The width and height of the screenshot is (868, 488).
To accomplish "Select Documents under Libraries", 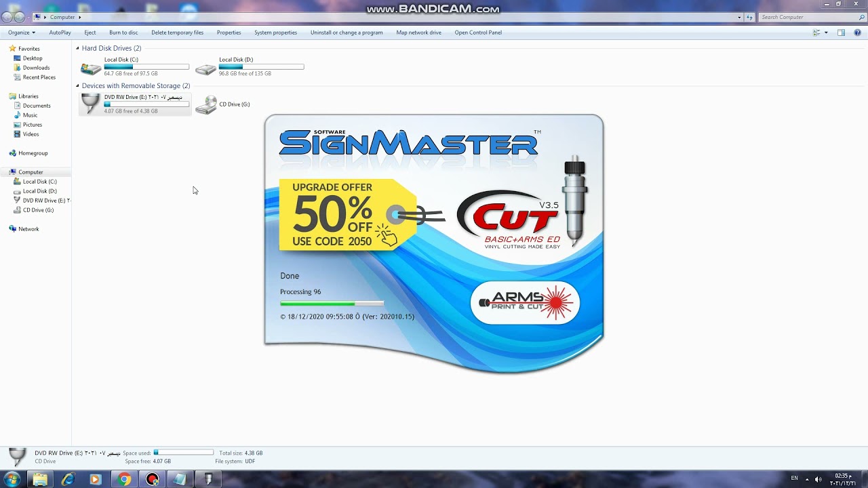I will pos(37,106).
